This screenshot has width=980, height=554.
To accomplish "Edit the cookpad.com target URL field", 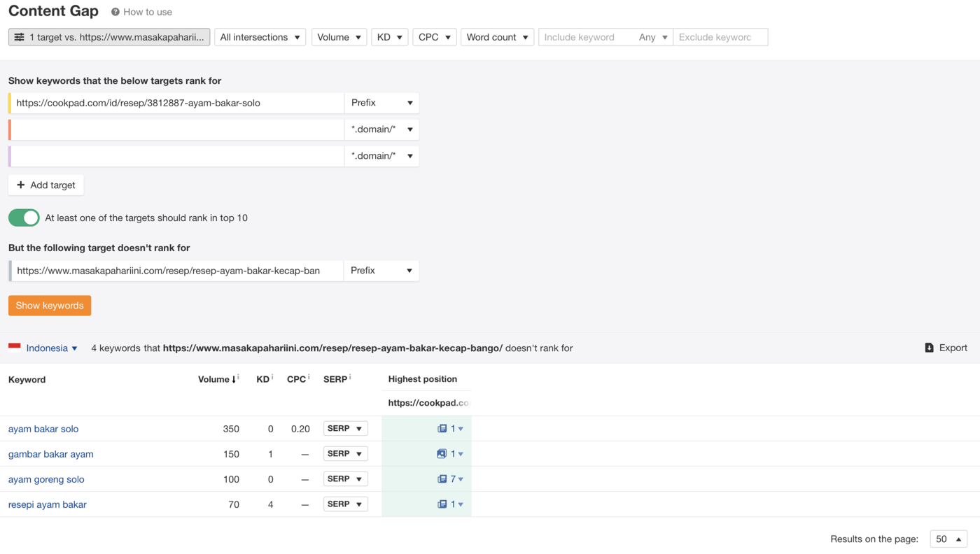I will click(x=176, y=103).
